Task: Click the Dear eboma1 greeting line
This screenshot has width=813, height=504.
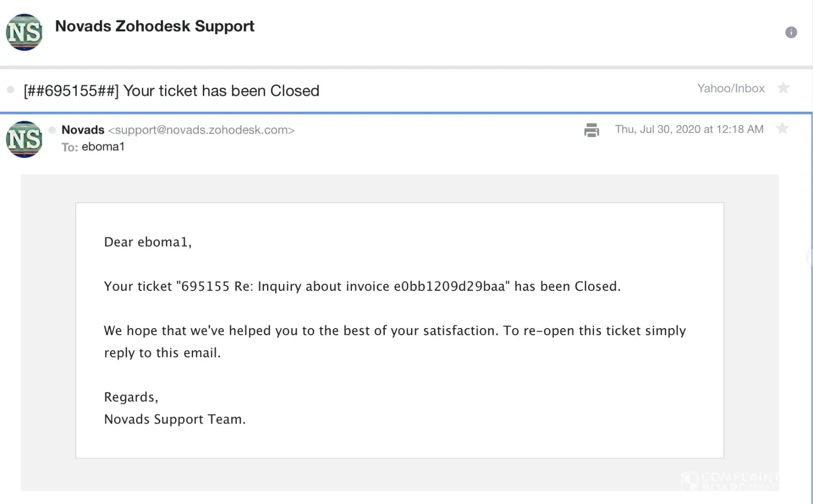Action: [148, 242]
